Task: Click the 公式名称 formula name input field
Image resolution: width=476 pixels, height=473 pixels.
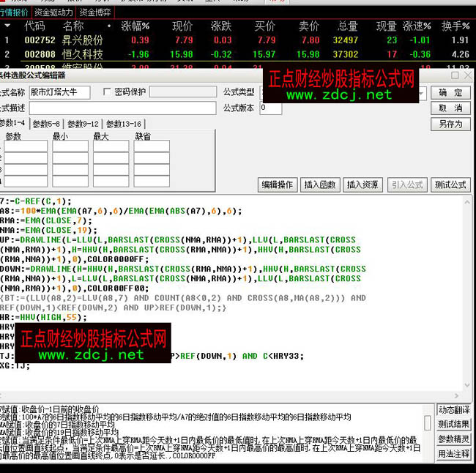Action: [x=59, y=92]
